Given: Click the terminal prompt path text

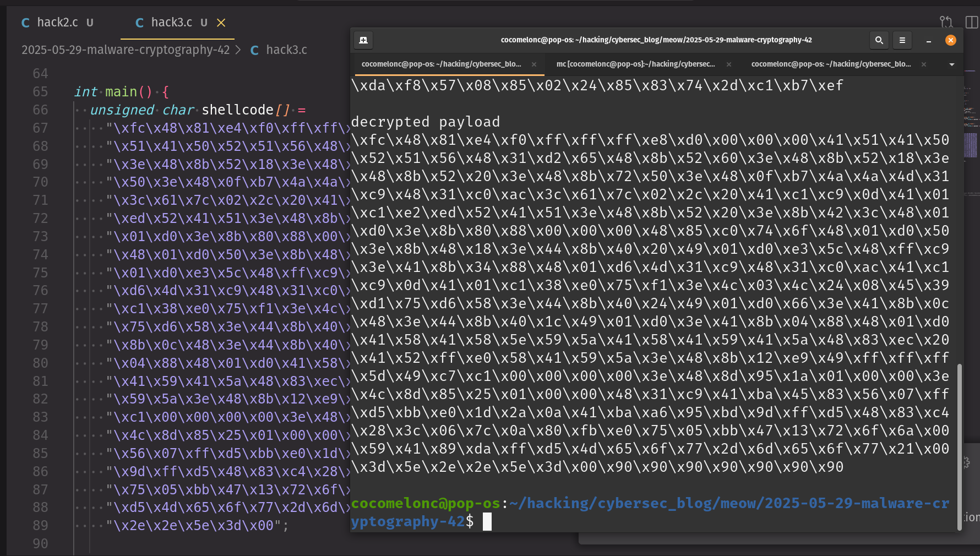Looking at the screenshot, I should [650, 513].
